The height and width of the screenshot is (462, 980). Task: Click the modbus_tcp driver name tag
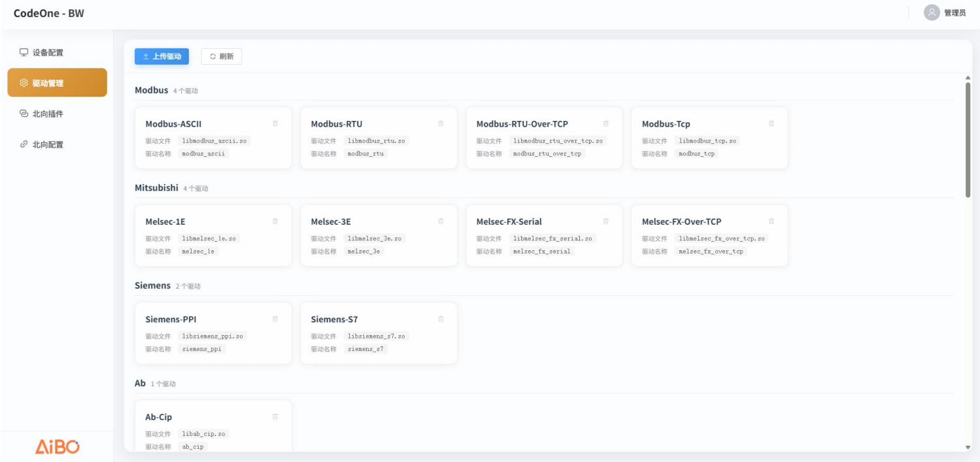[697, 154]
